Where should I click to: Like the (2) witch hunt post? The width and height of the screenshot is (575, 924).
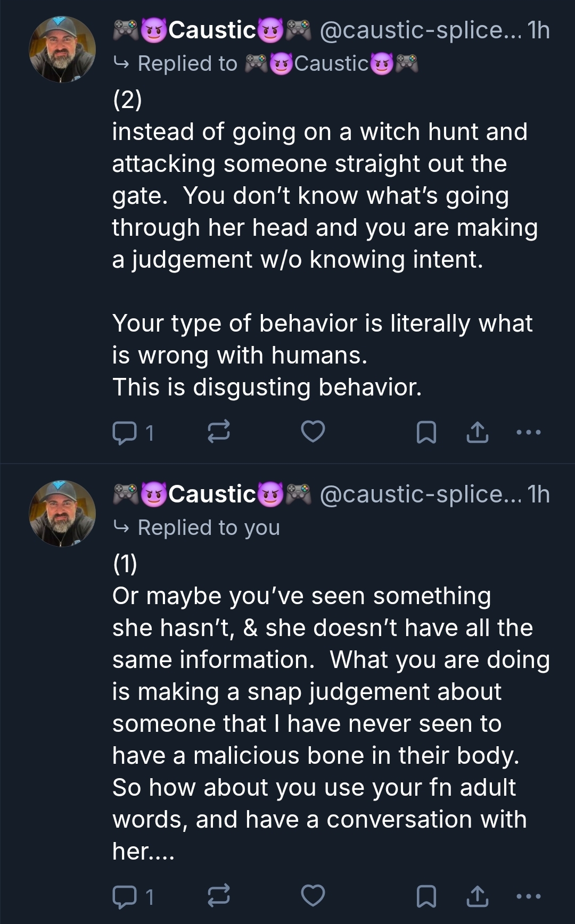pos(313,432)
